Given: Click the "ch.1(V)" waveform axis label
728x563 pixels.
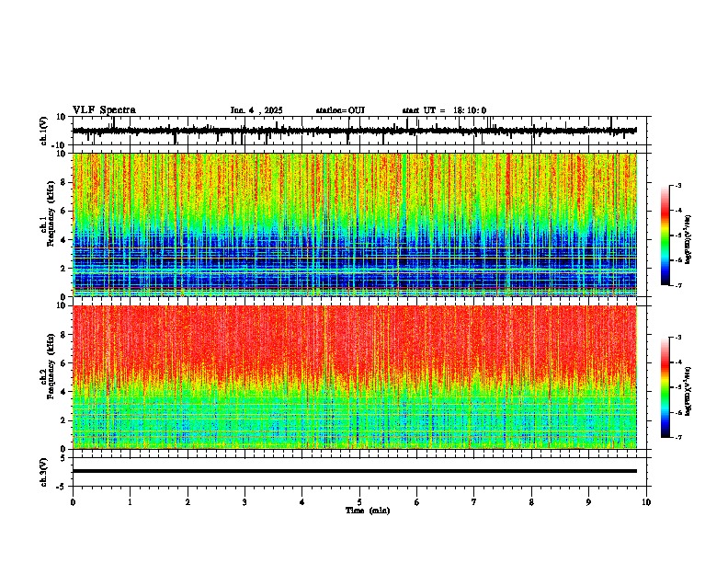Looking at the screenshot, I should click(x=44, y=131).
